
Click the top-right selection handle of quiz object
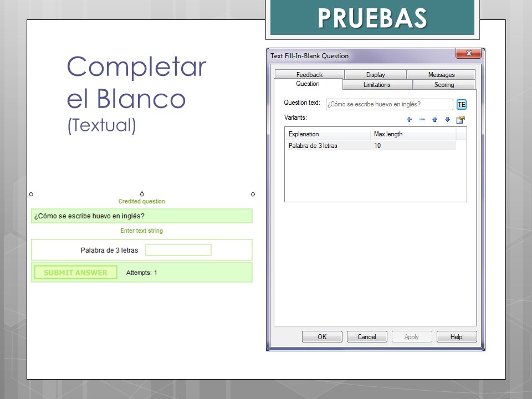(x=253, y=194)
